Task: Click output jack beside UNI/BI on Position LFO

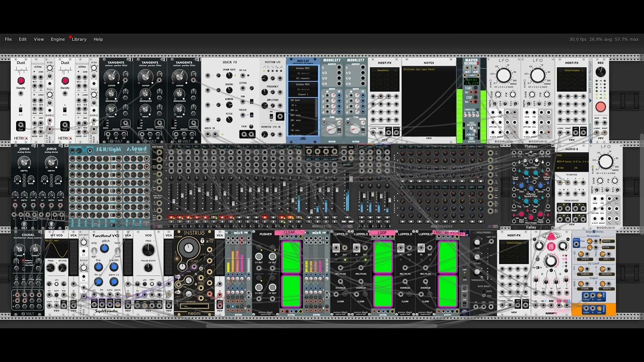Action: click(280, 116)
